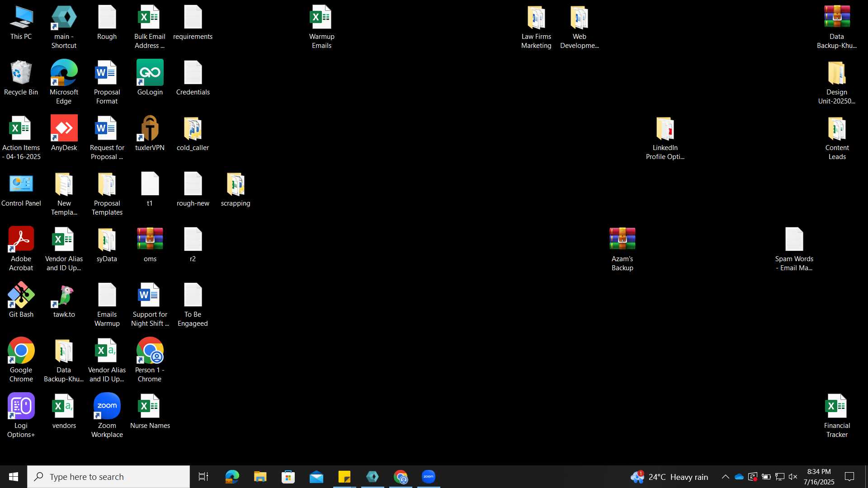Open Warmup Emails Excel file
The width and height of the screenshot is (868, 488).
(321, 27)
